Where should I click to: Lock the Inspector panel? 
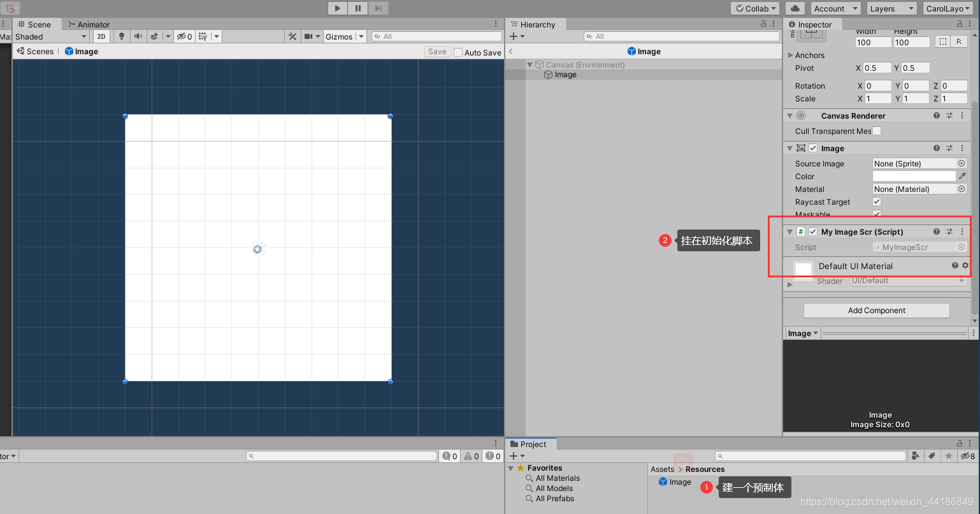(960, 24)
